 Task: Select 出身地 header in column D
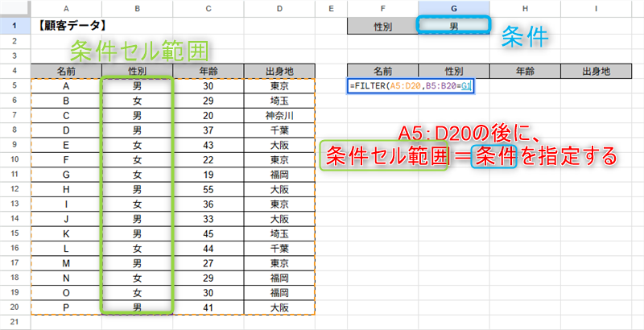pos(279,71)
